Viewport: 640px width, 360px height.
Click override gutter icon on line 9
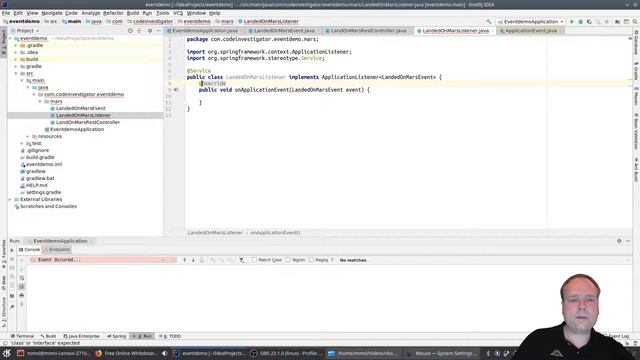[x=176, y=90]
